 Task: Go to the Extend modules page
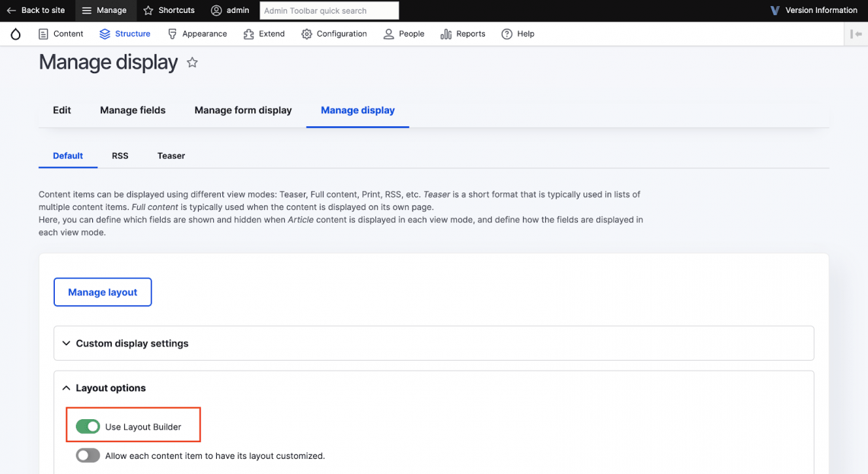tap(263, 34)
